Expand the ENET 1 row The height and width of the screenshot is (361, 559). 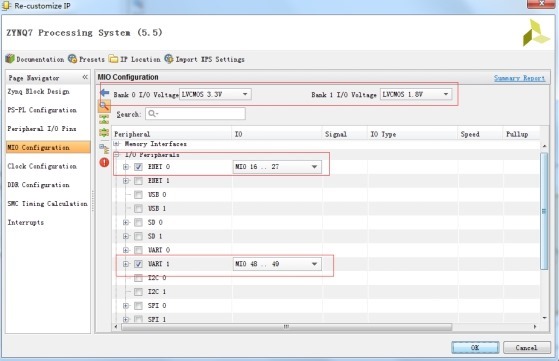pyautogui.click(x=125, y=181)
